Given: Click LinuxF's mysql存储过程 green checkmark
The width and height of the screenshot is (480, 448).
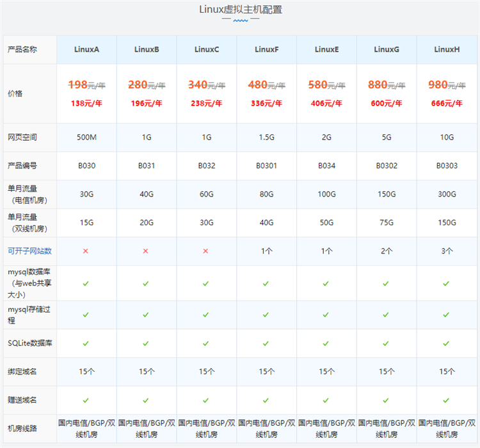Looking at the screenshot, I should 266,314.
